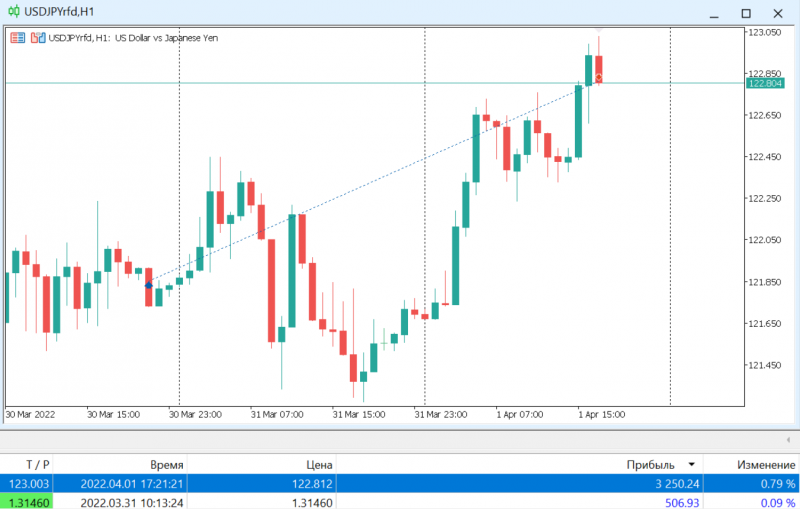The image size is (800, 509).
Task: Select the row with time 2022.04.01 17:21:21
Action: pos(400,483)
